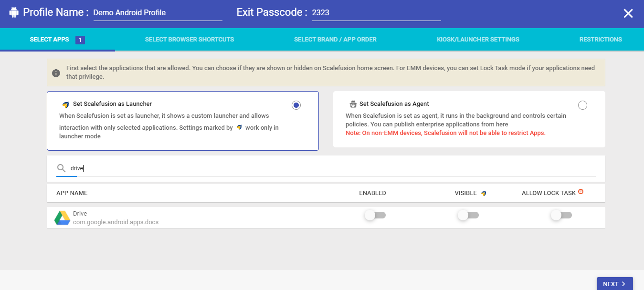Switch to Select Browser Shortcuts tab
Viewport: 644px width, 290px height.
pos(190,40)
